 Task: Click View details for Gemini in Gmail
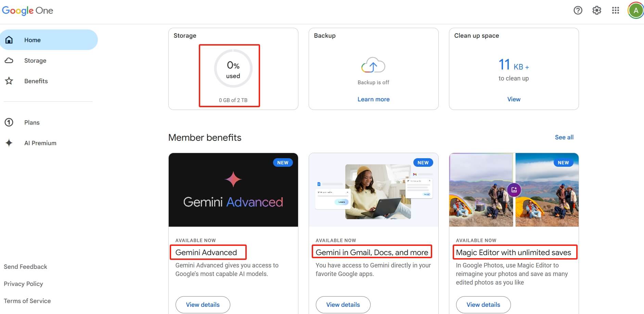pos(343,305)
